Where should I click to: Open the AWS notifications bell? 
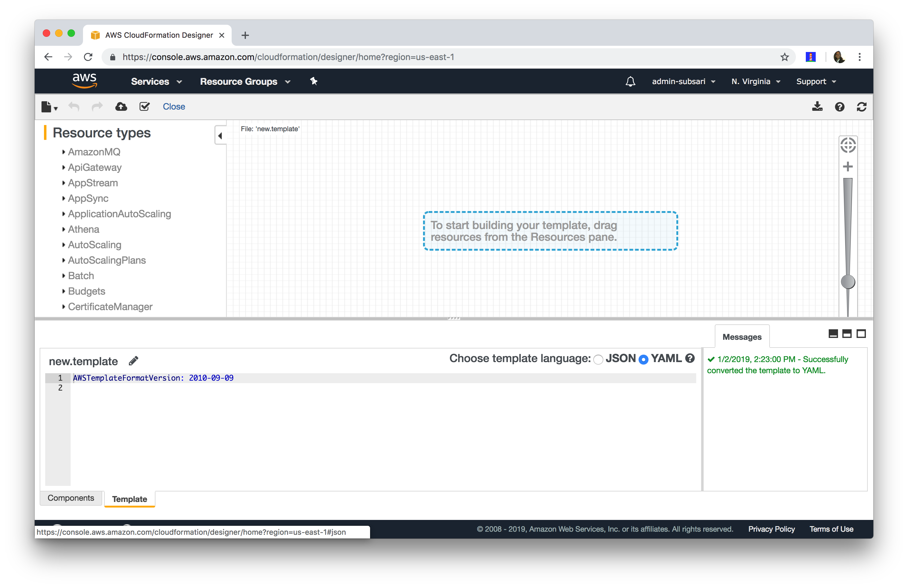pyautogui.click(x=630, y=82)
